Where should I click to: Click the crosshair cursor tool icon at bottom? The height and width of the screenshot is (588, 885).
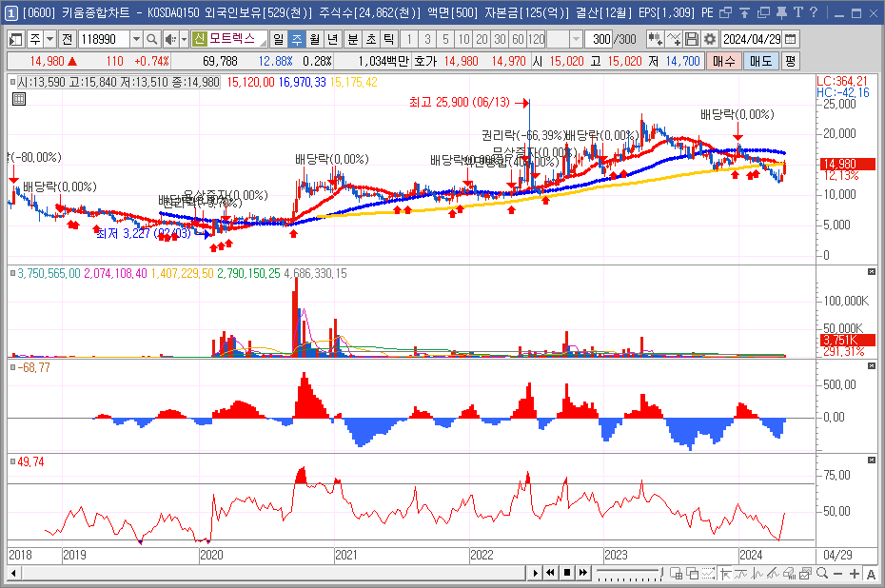click(x=726, y=574)
